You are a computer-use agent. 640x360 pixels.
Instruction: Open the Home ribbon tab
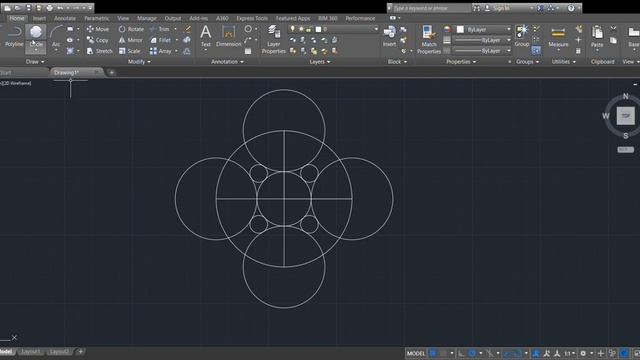[17, 18]
